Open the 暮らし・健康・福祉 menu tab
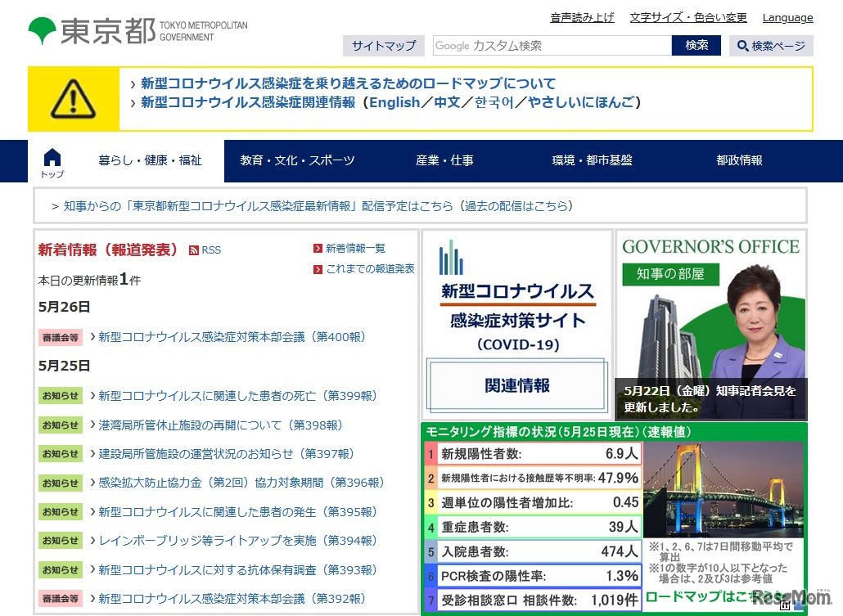The height and width of the screenshot is (616, 843). point(150,160)
